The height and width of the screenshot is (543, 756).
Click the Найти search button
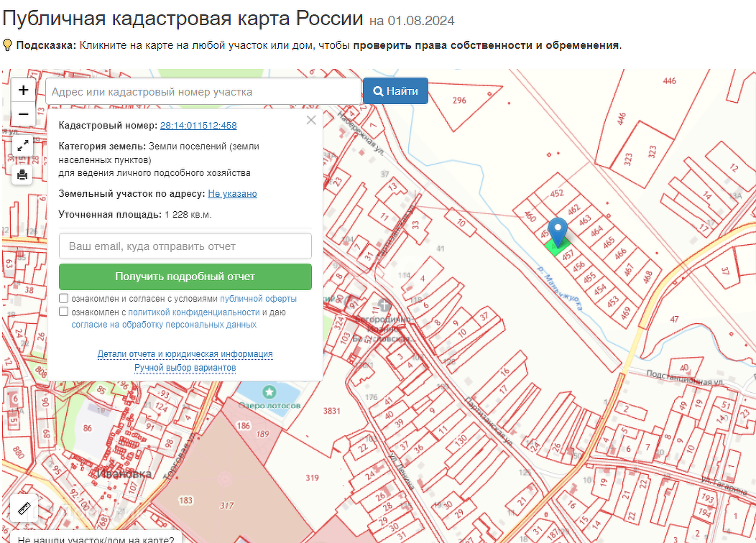(x=395, y=91)
